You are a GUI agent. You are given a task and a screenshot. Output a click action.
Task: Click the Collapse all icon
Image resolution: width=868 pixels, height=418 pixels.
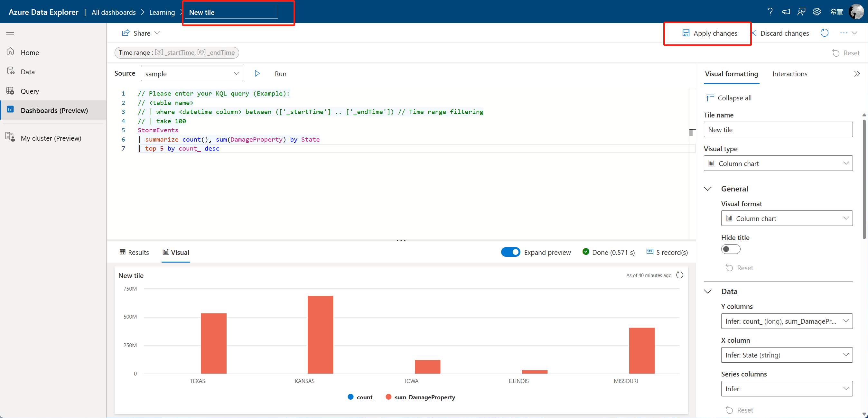pos(710,98)
